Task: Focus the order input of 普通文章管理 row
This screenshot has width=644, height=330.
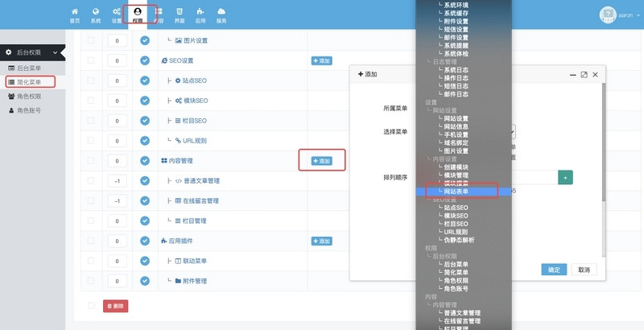Action: (117, 180)
